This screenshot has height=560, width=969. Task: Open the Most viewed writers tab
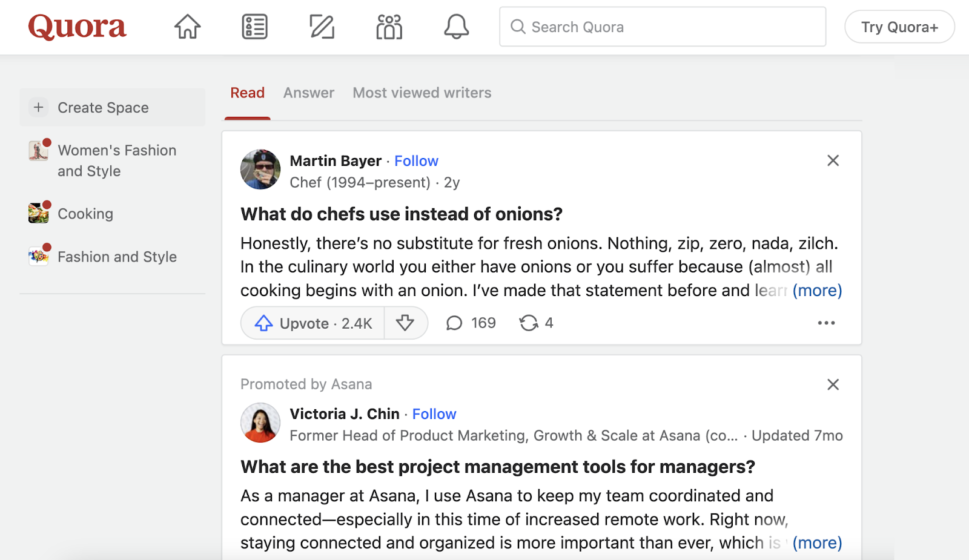pyautogui.click(x=422, y=93)
